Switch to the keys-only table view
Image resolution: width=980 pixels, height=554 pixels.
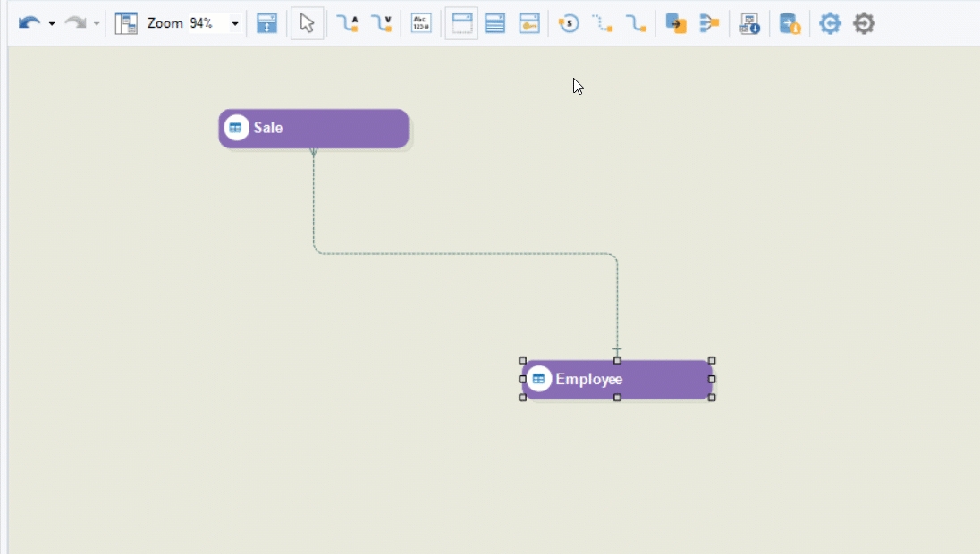tap(529, 23)
